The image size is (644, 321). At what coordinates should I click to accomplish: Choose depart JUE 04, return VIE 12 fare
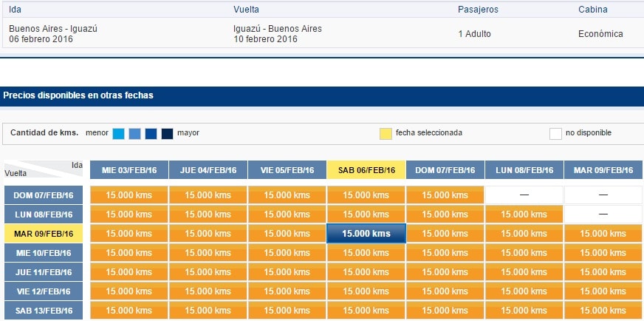click(208, 291)
